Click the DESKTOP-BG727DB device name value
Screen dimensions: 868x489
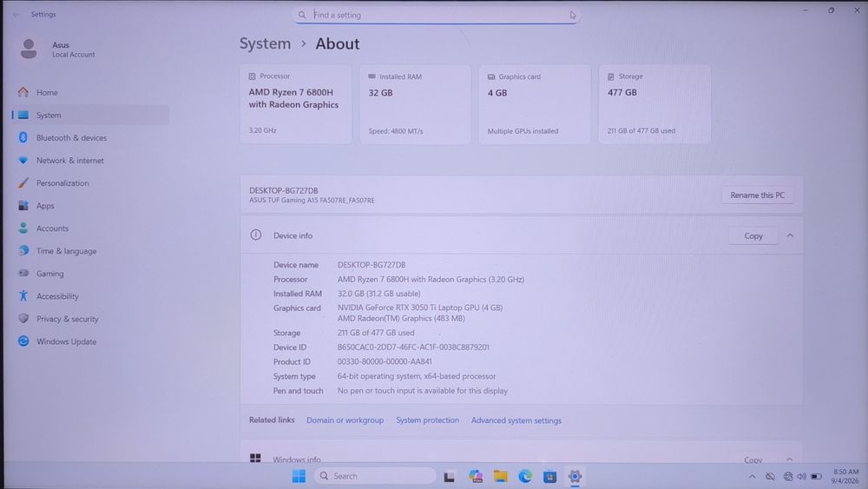372,265
